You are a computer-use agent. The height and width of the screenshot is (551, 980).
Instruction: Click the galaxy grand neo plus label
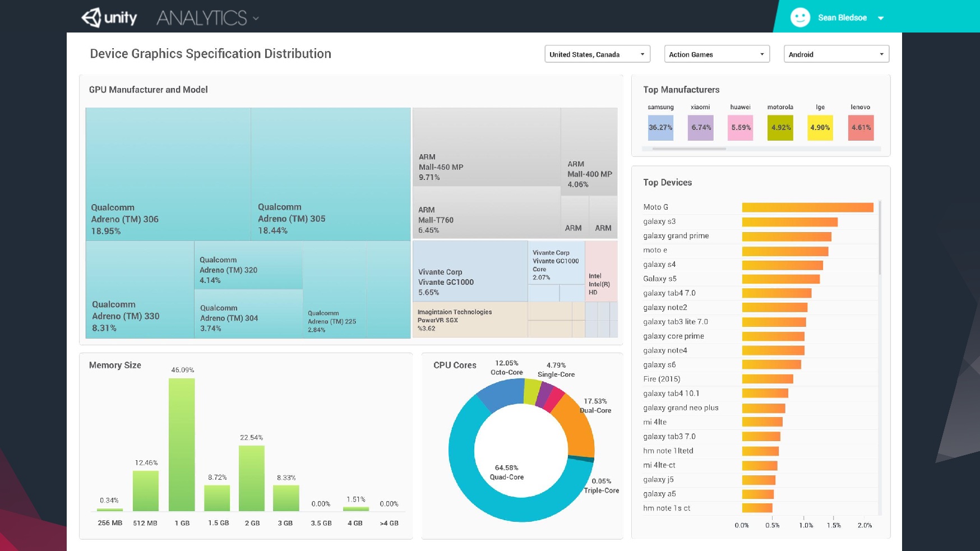[681, 408]
